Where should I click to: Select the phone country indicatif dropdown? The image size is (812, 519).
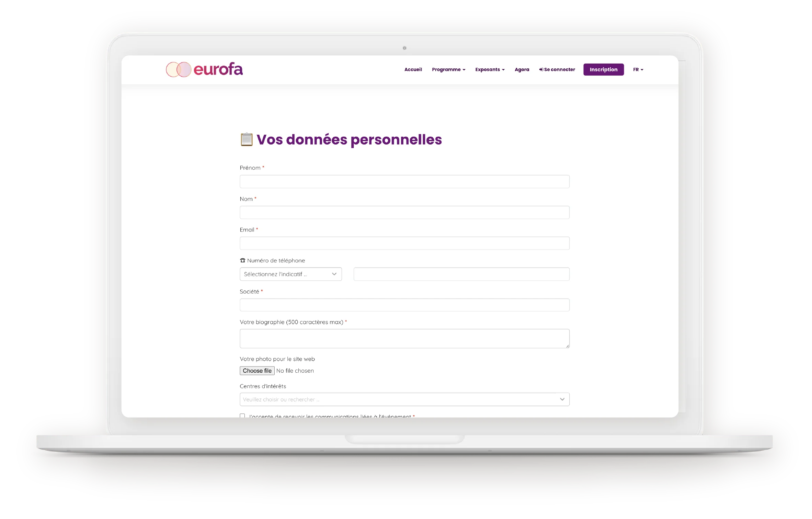[290, 273]
